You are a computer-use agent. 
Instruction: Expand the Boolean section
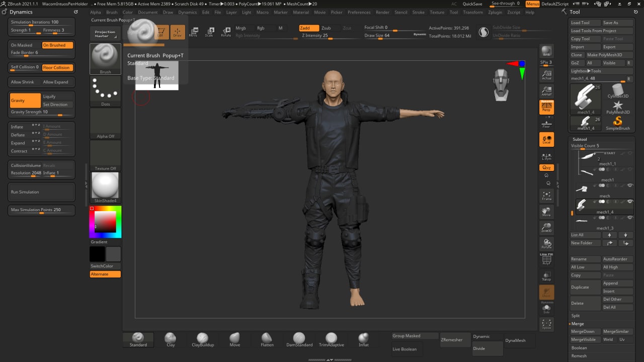(x=579, y=348)
